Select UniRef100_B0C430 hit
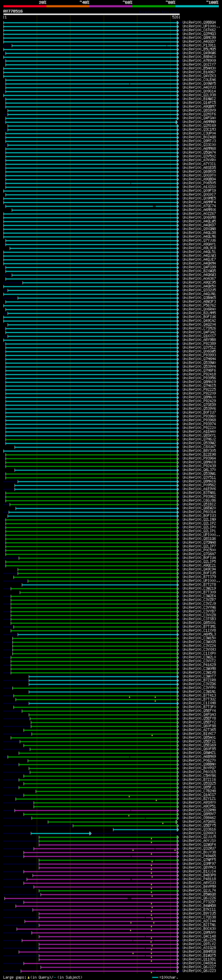222x980 pixels. pos(199,929)
